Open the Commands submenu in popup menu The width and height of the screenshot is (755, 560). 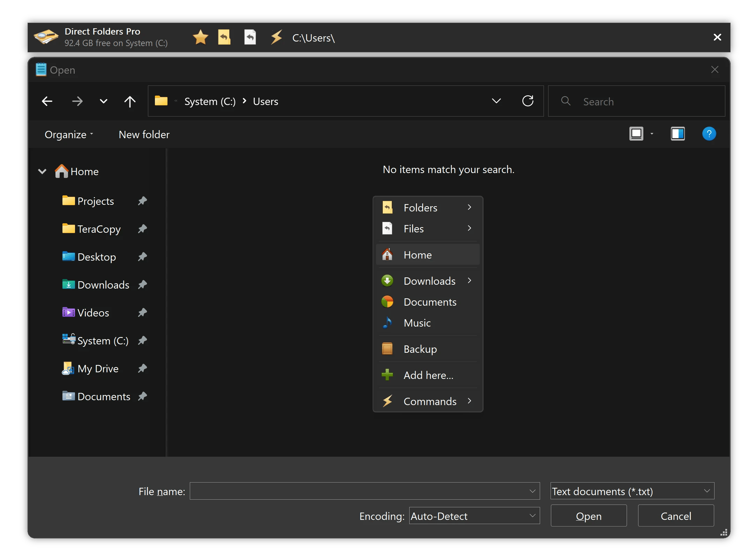(428, 401)
